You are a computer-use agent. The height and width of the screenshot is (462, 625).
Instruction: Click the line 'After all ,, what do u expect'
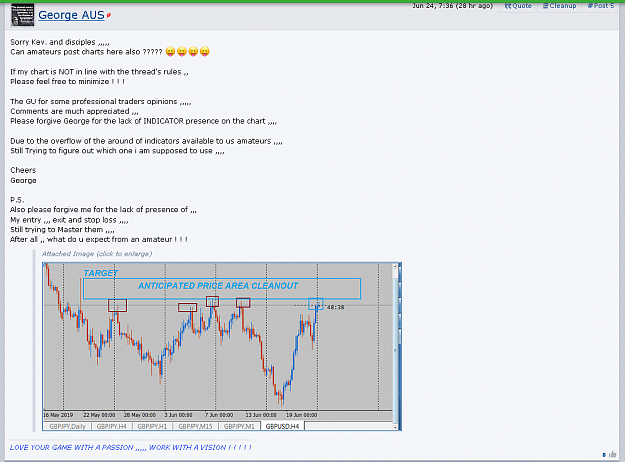point(99,240)
